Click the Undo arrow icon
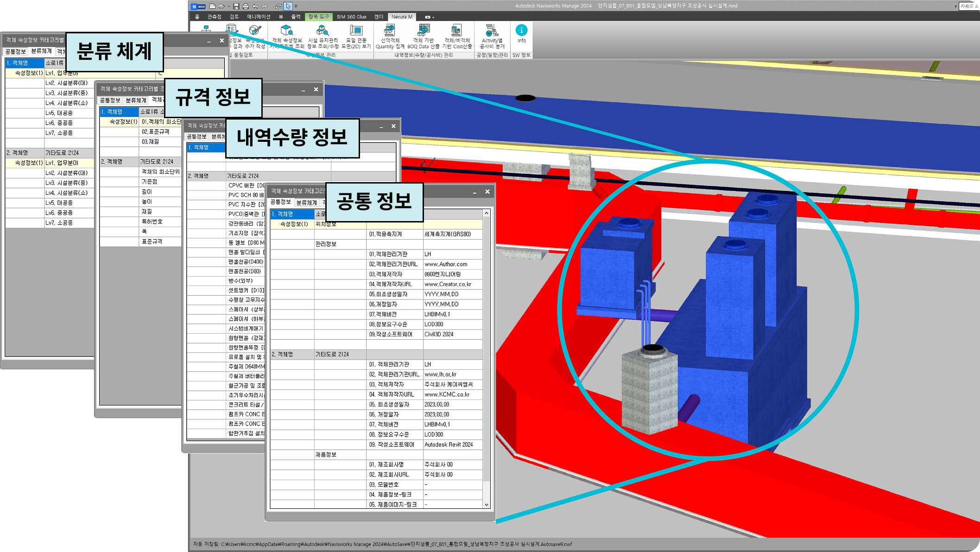980x552 pixels. (x=255, y=6)
